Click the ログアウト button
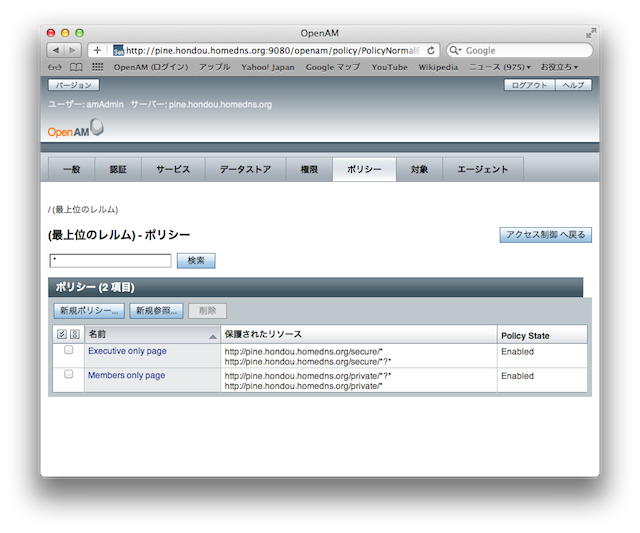Viewport: 640px width, 533px height. pyautogui.click(x=529, y=85)
